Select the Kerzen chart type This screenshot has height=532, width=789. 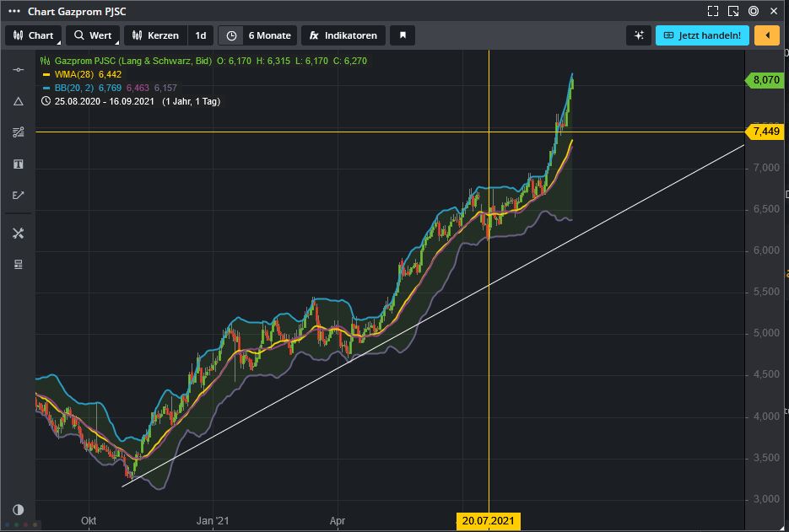click(x=155, y=35)
